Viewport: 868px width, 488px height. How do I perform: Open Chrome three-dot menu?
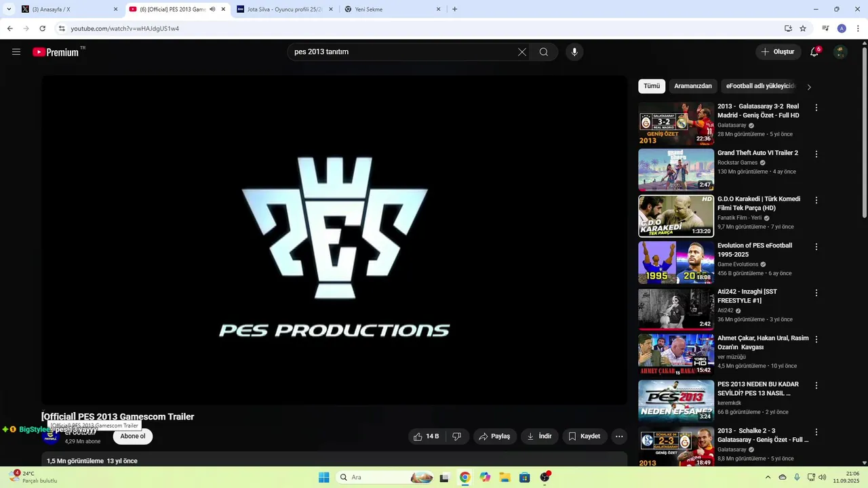859,28
